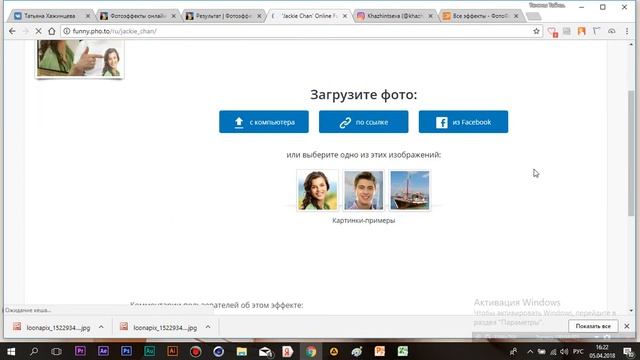Open the red record app on taskbar
This screenshot has height=360, width=640.
tap(196, 351)
